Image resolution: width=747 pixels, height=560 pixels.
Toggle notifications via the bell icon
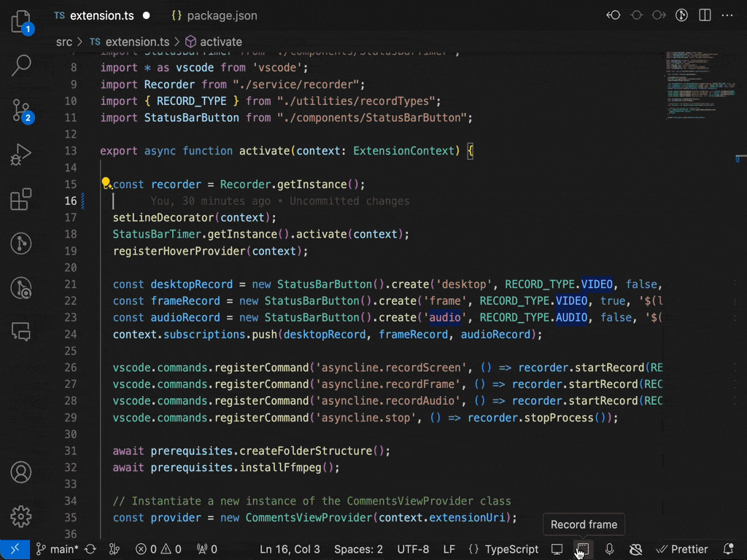click(727, 549)
